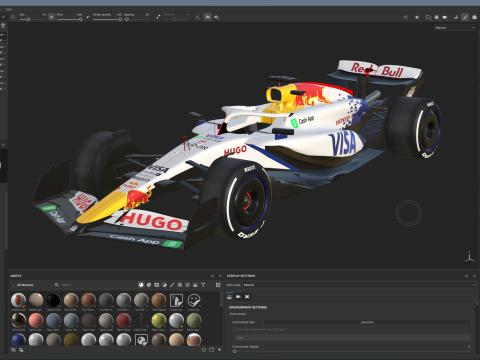This screenshot has width=480, height=360.
Task: Filter assets by fonts T icon
Action: [203, 285]
